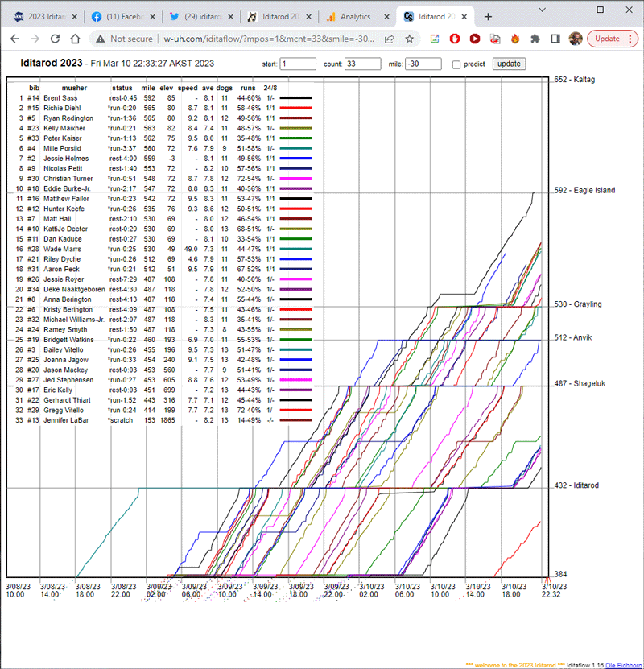The image size is (644, 669).
Task: Enable the predict checkbox
Action: coord(456,64)
